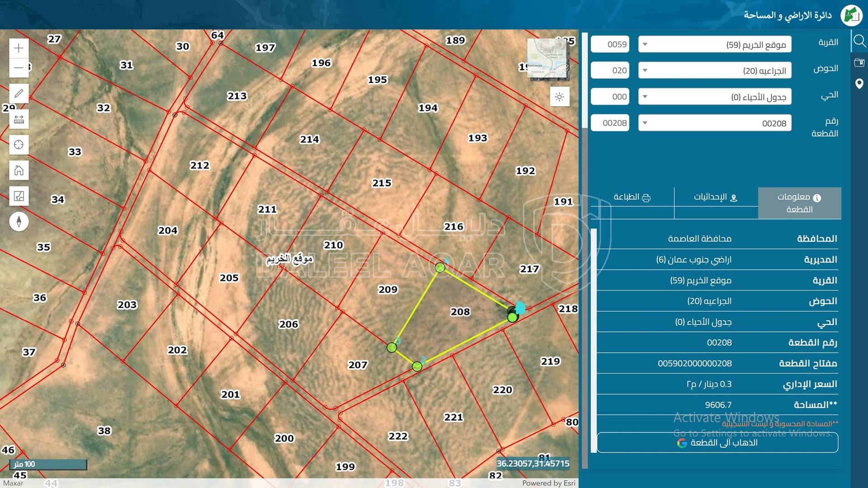Open the ruler measurement tool
Screen dimensions: 868x488
coord(19,119)
